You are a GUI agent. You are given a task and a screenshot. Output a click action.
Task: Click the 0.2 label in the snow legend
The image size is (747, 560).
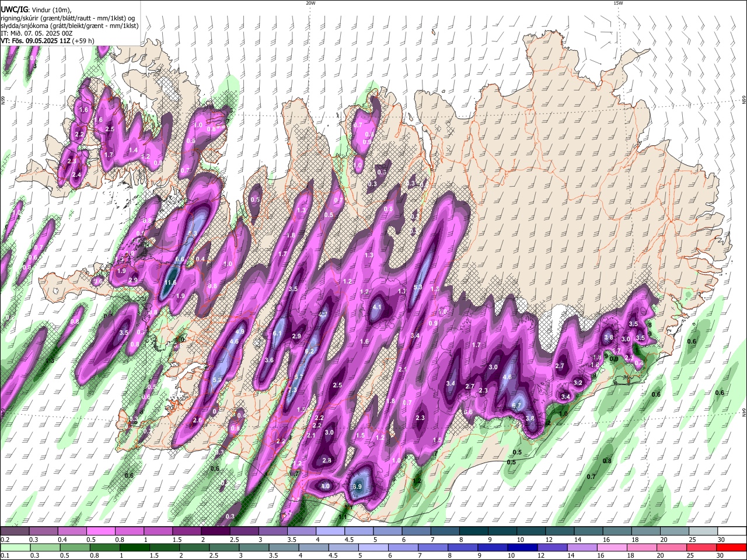[x=5, y=540]
